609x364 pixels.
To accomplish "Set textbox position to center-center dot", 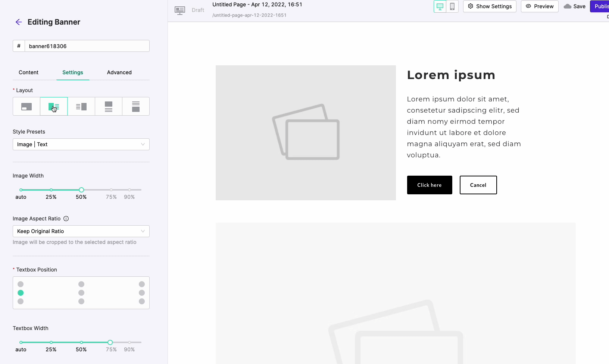I will (81, 293).
